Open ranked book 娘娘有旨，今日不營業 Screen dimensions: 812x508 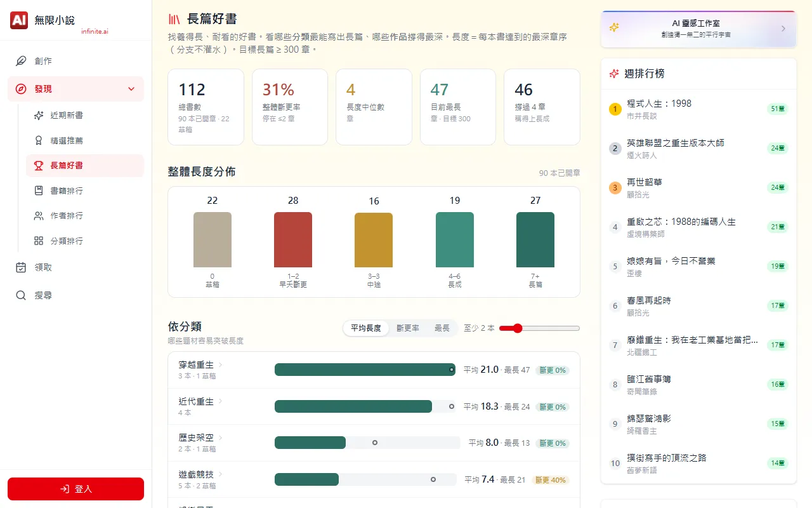[x=698, y=267]
